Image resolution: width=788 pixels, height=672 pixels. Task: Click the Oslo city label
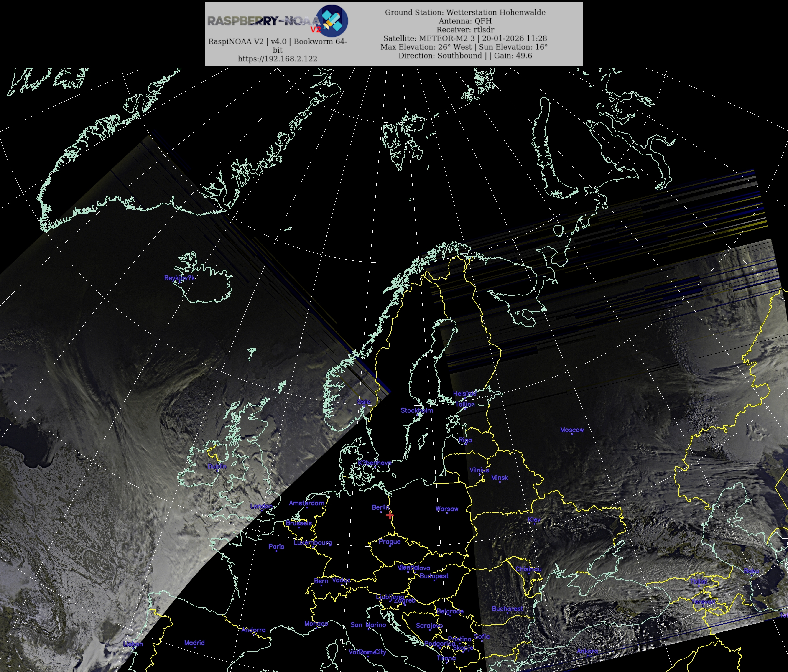coord(364,402)
